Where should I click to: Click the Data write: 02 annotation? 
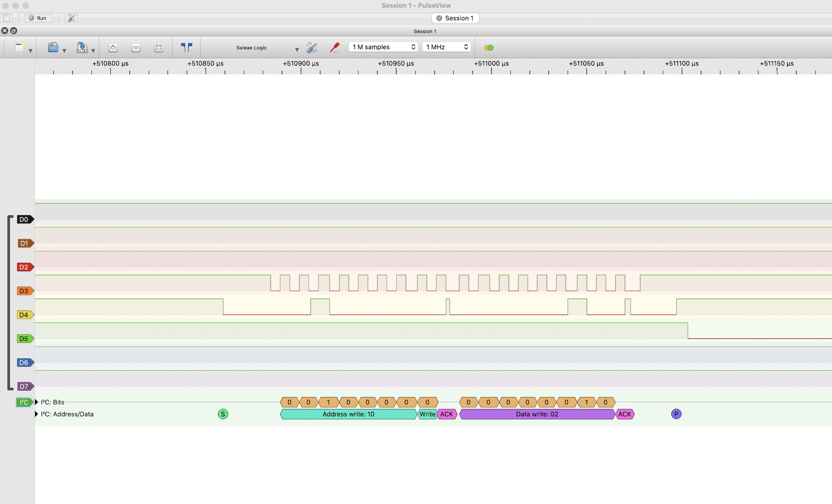(x=537, y=414)
